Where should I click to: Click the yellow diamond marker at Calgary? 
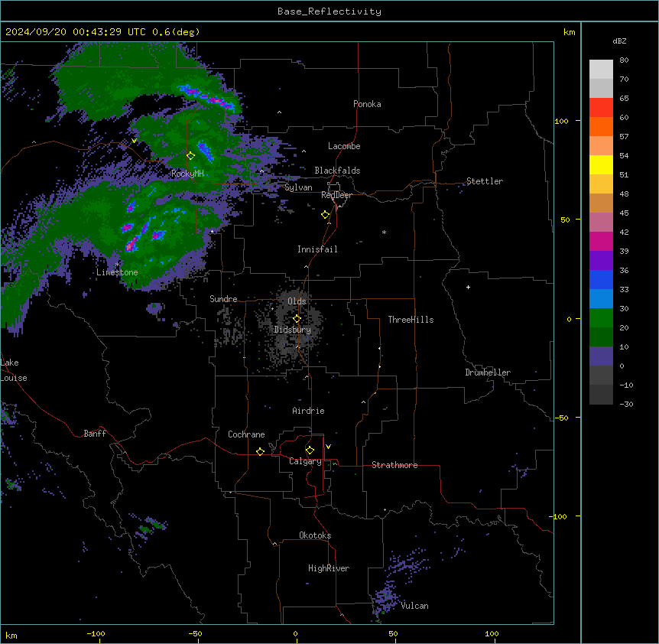click(x=310, y=450)
